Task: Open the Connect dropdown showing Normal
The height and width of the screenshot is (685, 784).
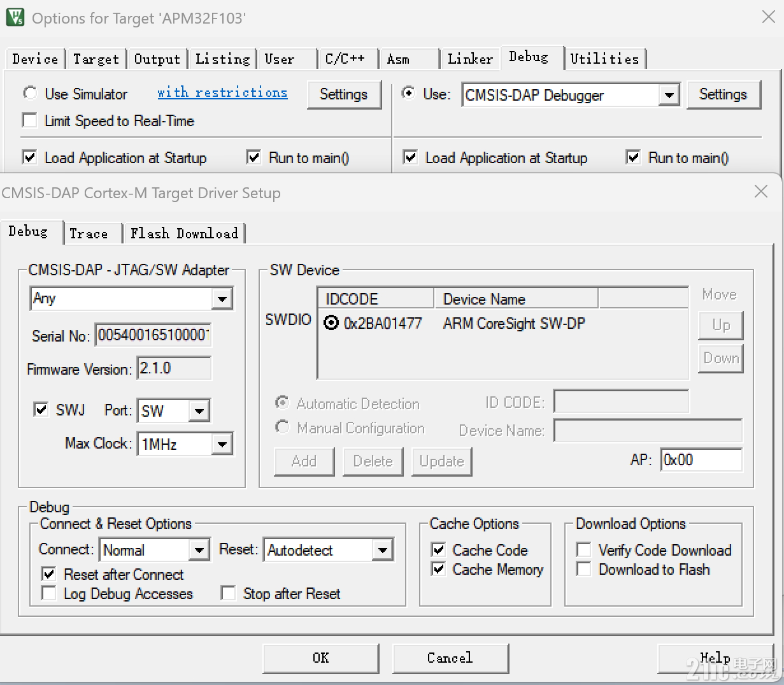Action: pos(199,550)
